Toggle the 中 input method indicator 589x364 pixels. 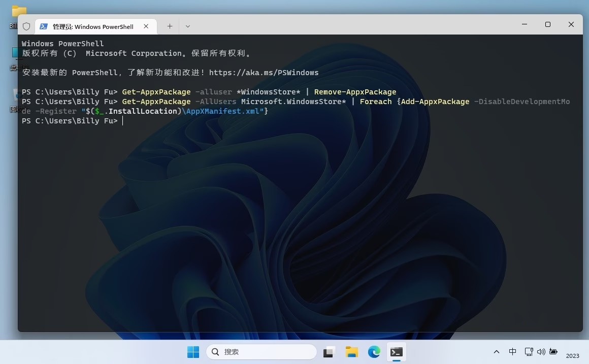pyautogui.click(x=513, y=351)
